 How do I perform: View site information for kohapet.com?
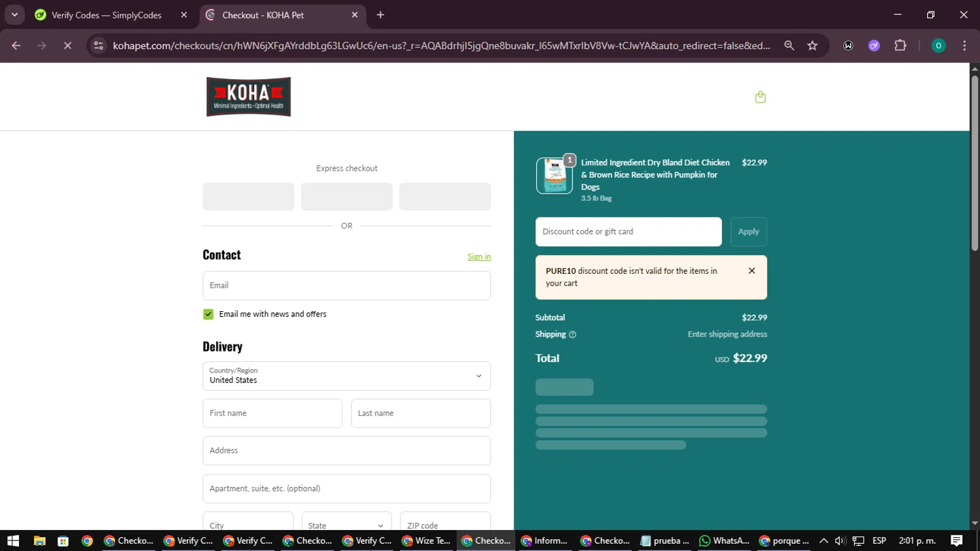click(x=99, y=46)
